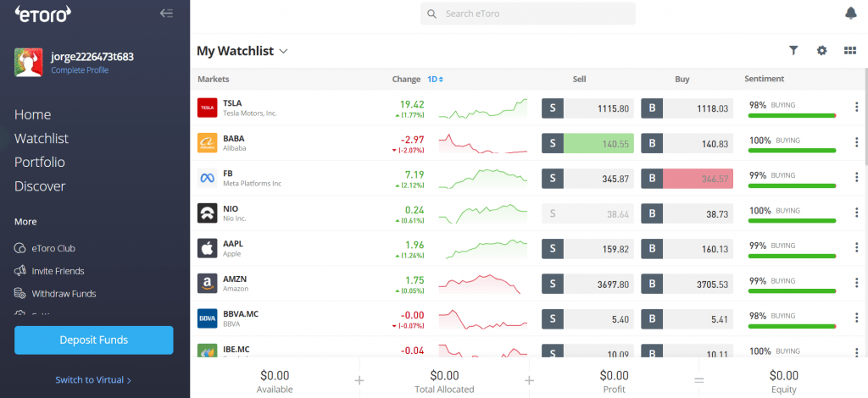Expand the My Watchlist dropdown
This screenshot has width=868, height=398.
coord(283,51)
